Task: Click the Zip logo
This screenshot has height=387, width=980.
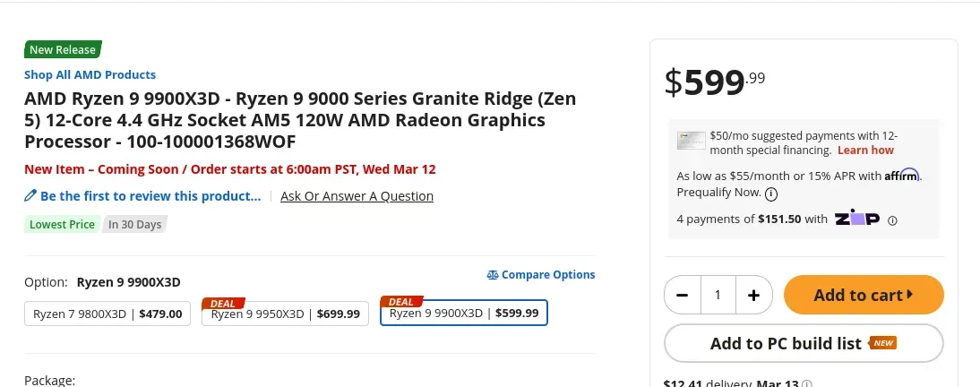Action: point(857,219)
